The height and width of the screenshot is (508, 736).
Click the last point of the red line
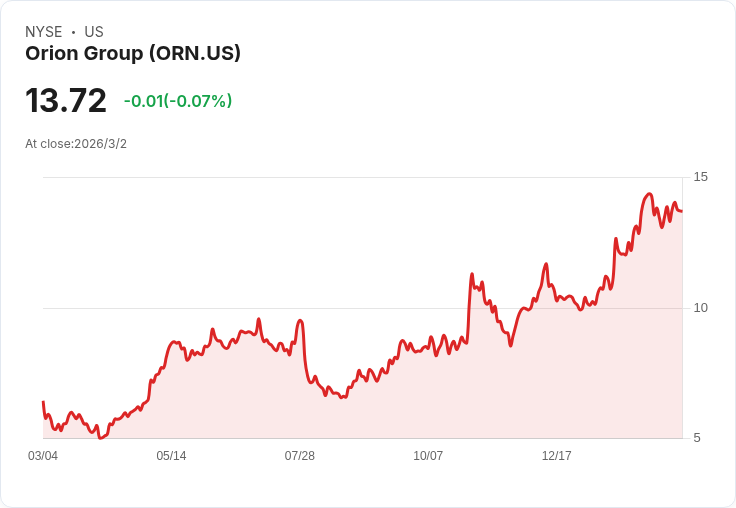pos(682,211)
